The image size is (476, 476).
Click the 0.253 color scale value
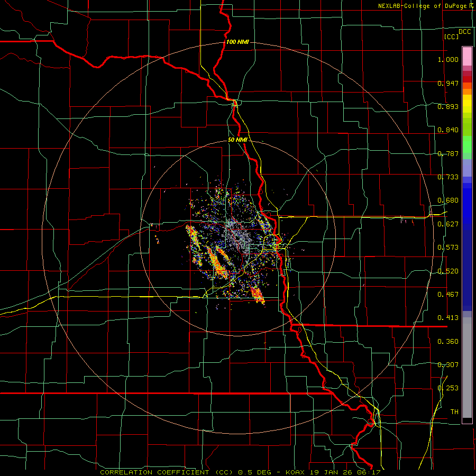pyautogui.click(x=448, y=388)
